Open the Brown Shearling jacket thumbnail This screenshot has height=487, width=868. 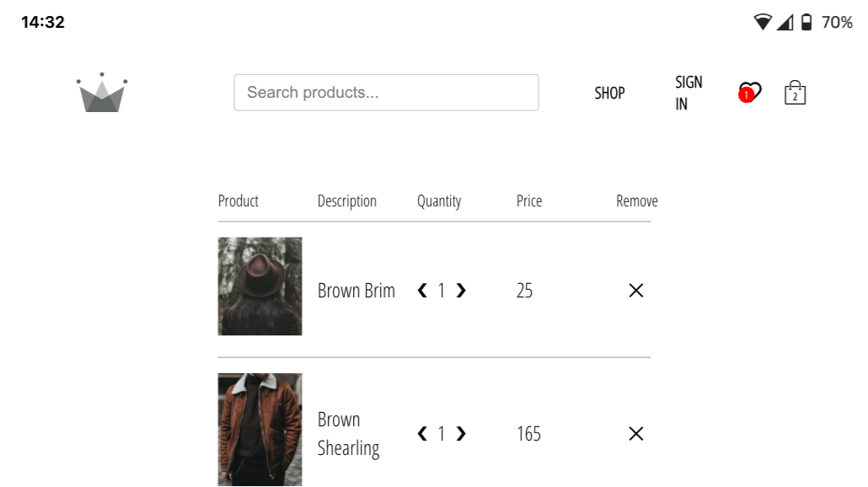[260, 430]
